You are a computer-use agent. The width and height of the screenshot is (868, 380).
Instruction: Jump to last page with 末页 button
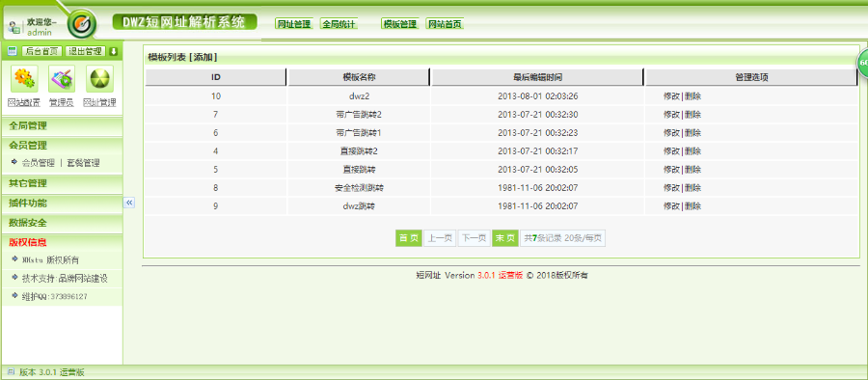(505, 238)
